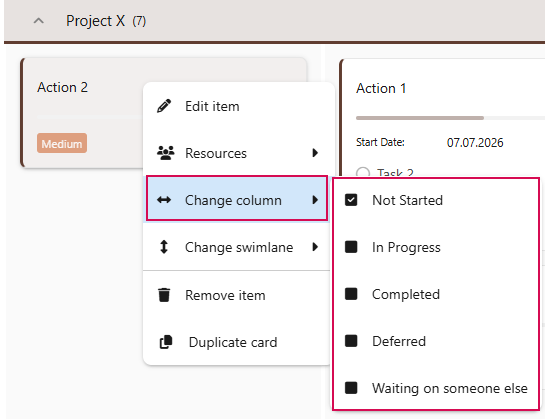Open the Change column submenu arrow
Viewport: 545px width, 419px height.
point(315,200)
